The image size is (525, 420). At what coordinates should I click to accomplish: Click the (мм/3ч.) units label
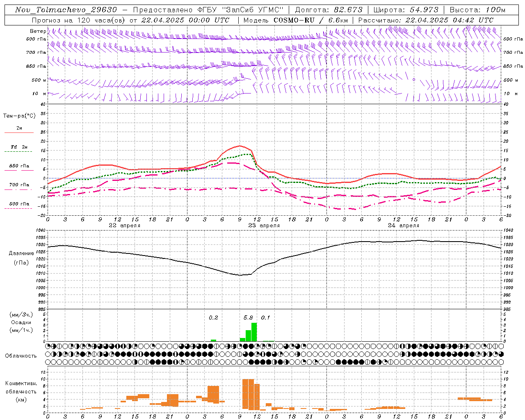[x=21, y=315]
